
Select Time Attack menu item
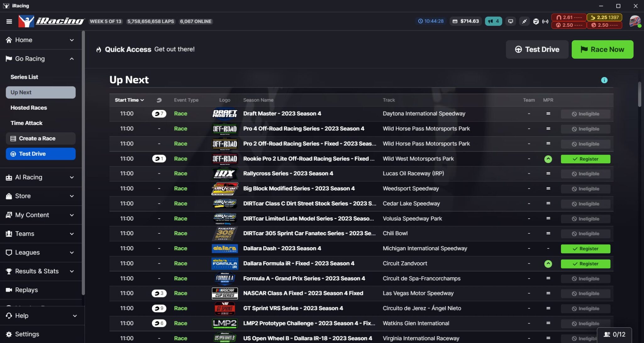tap(26, 123)
